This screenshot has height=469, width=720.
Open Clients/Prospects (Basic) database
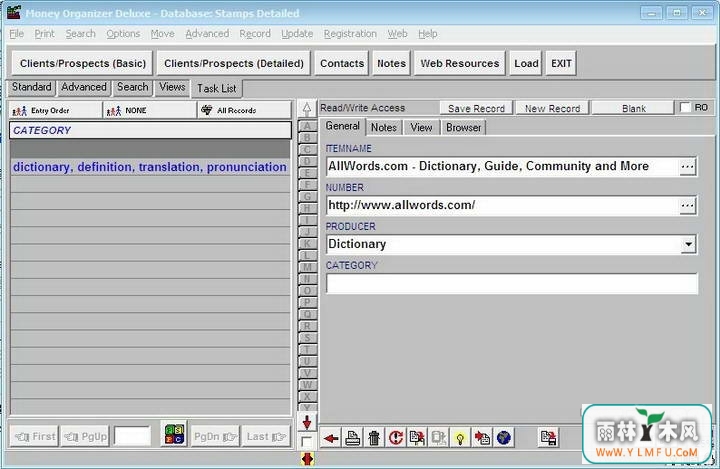click(83, 63)
